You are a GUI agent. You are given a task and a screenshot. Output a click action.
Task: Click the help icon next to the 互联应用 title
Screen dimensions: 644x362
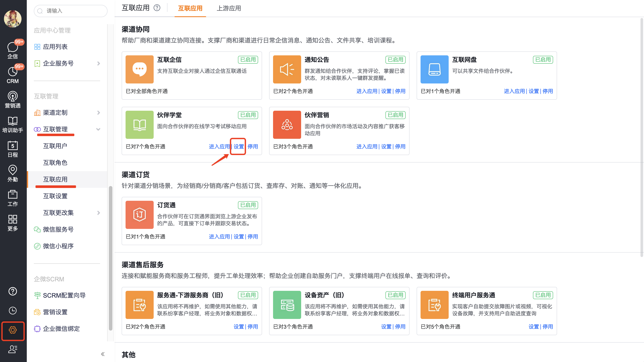pyautogui.click(x=157, y=8)
